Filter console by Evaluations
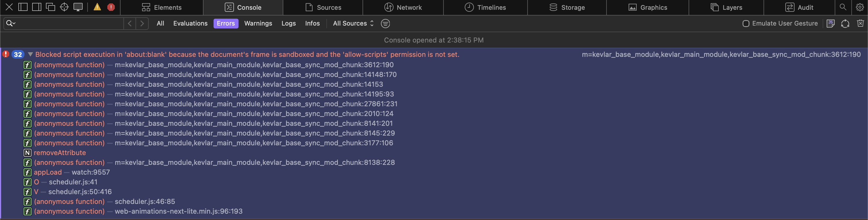This screenshot has width=868, height=220. 190,23
